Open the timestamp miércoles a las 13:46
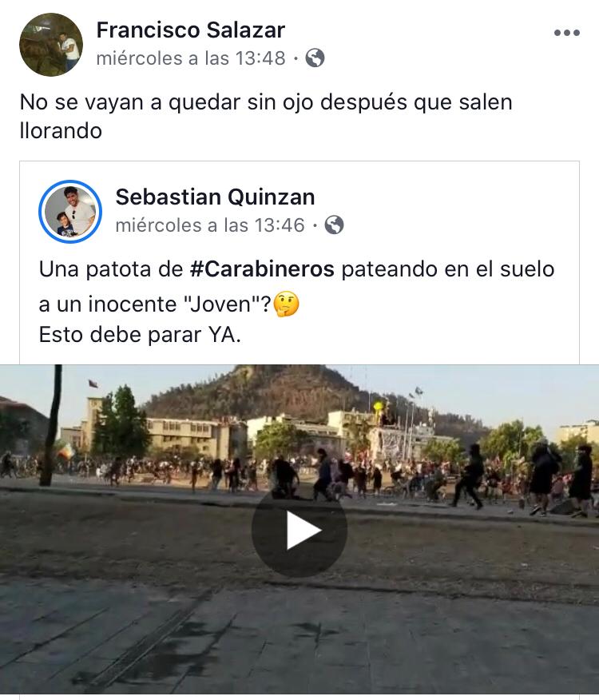This screenshot has height=700, width=599. click(x=210, y=225)
